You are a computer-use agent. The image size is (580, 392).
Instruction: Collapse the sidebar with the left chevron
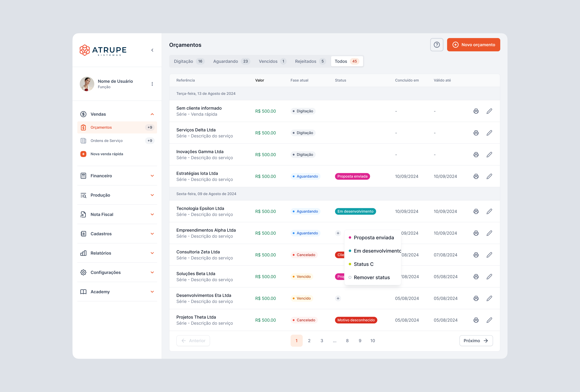click(152, 50)
